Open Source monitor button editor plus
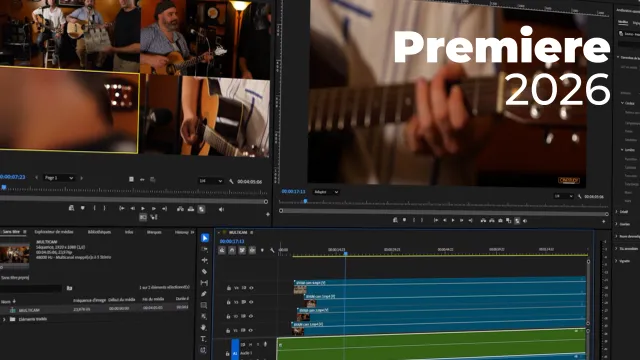 pyautogui.click(x=268, y=214)
